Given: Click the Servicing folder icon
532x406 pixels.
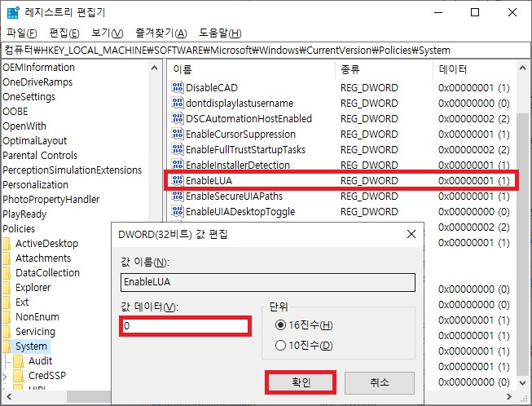Looking at the screenshot, I should coord(7,331).
